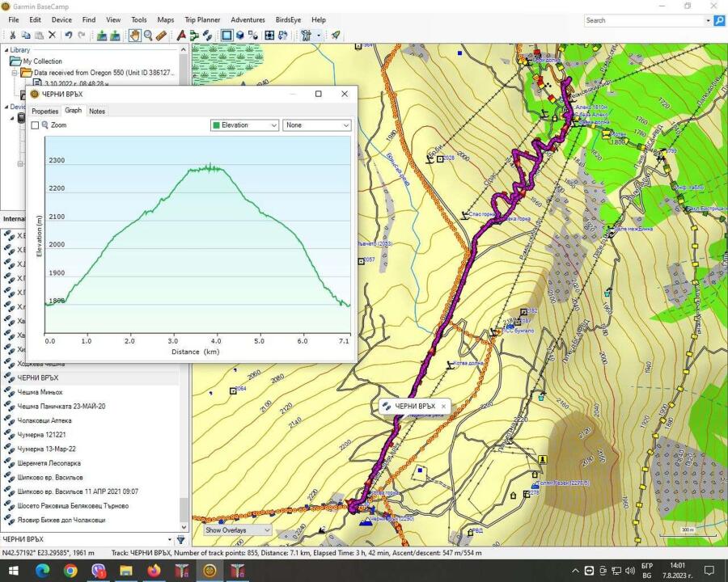This screenshot has width=728, height=582.
Task: Collapse the Data received from Oregon folder
Action: tap(15, 73)
